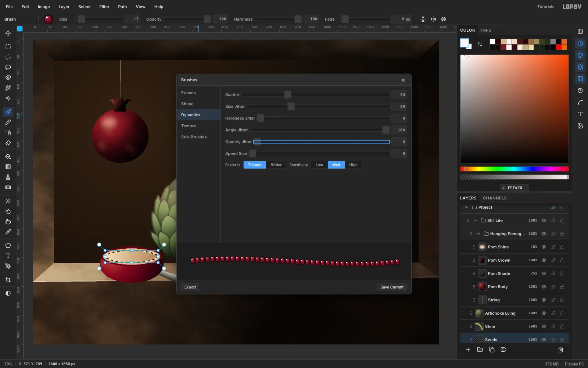Select the Pencil tool
588x368 pixels.
click(8, 122)
